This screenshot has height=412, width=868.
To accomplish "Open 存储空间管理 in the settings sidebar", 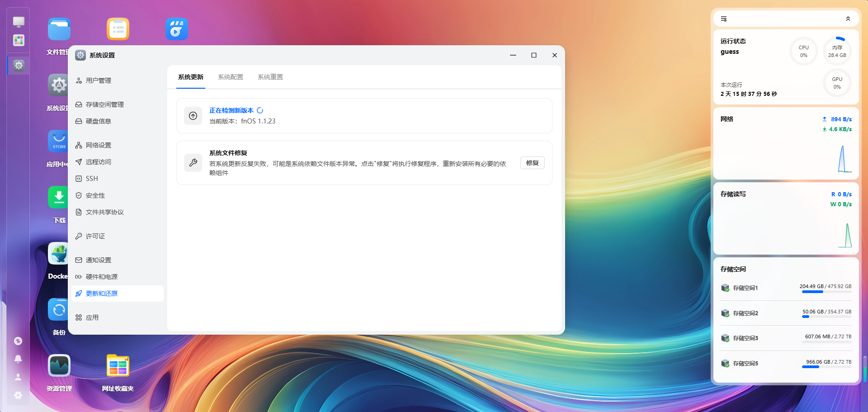I will (x=118, y=104).
